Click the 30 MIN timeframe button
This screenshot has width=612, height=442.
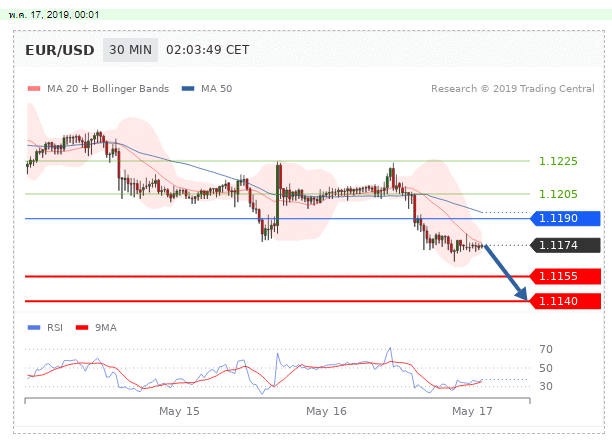(130, 50)
